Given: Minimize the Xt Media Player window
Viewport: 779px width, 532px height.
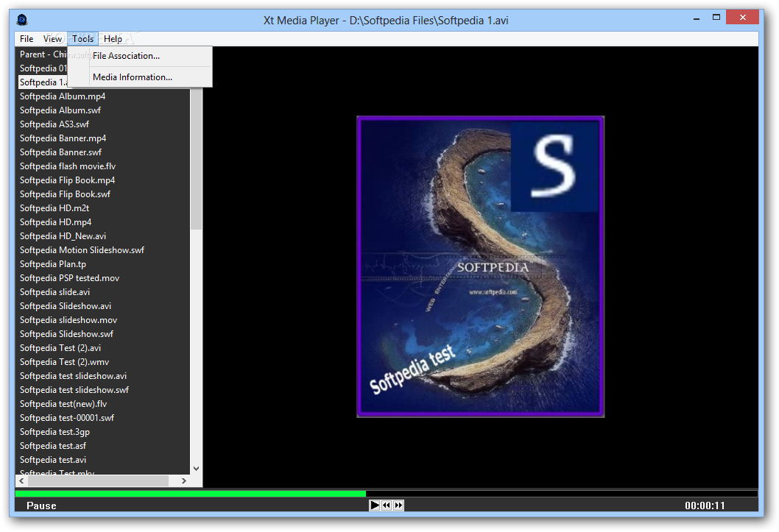Looking at the screenshot, I should [697, 18].
